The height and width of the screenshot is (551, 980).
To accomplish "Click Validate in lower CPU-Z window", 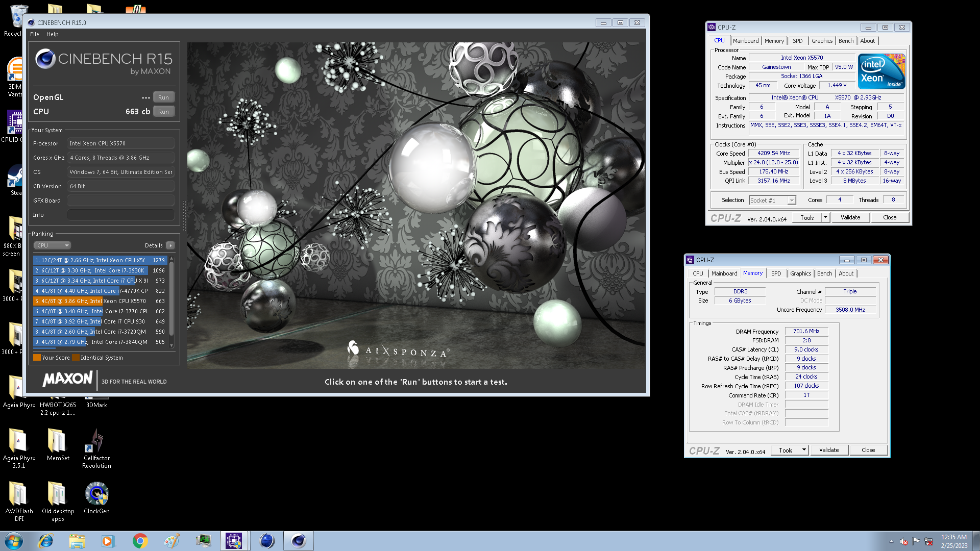I will click(829, 450).
